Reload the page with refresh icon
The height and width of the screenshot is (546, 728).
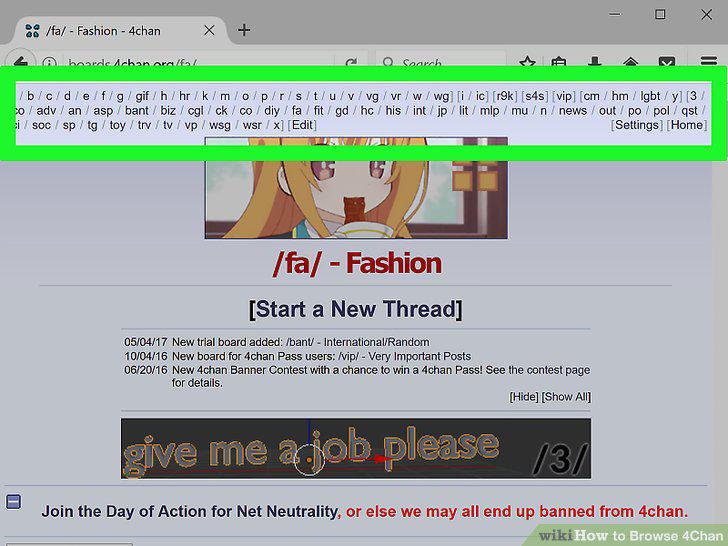pyautogui.click(x=351, y=62)
